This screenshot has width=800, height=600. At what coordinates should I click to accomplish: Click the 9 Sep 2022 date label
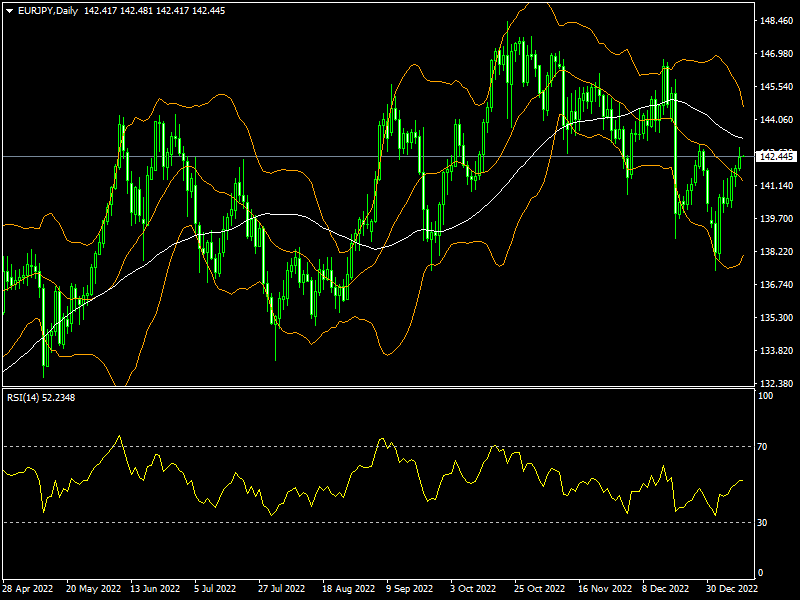pyautogui.click(x=409, y=589)
